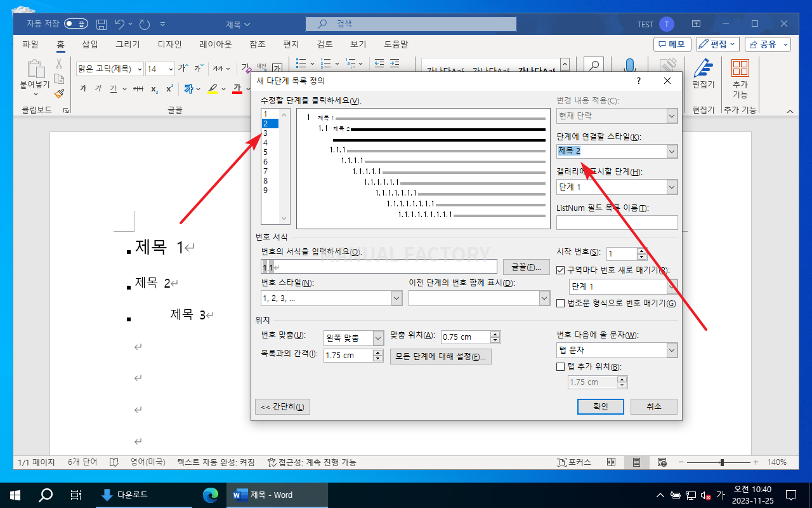Open font size dropdown in ribbon
Screen dimensions: 812x508
(x=170, y=69)
